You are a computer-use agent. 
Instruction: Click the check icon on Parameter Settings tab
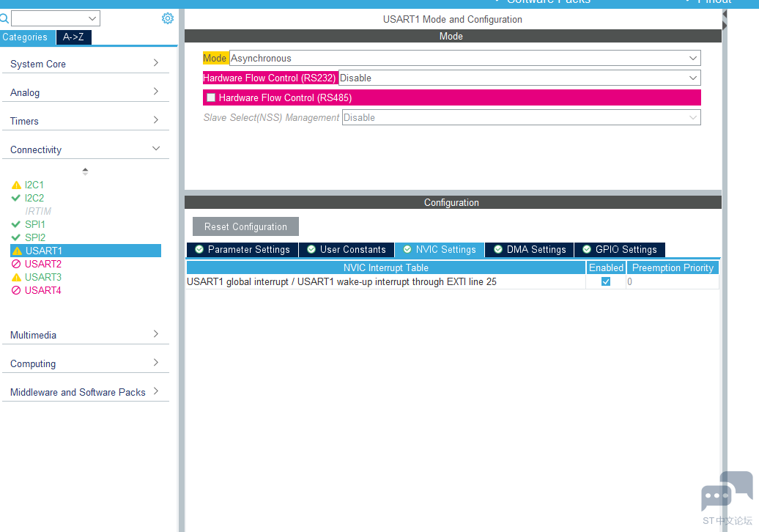click(x=199, y=249)
